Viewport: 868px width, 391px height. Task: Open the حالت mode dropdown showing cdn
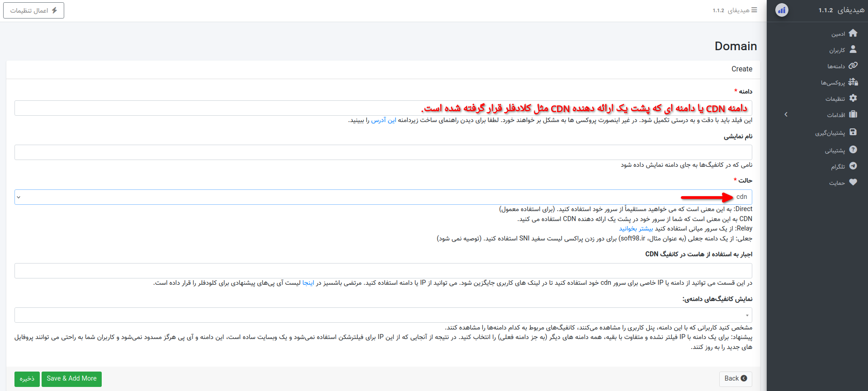point(383,197)
